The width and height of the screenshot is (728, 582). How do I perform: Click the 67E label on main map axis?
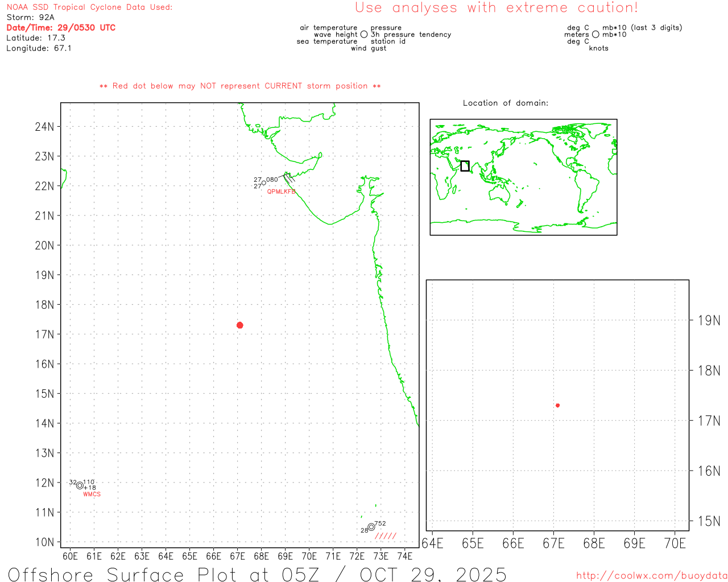[237, 556]
